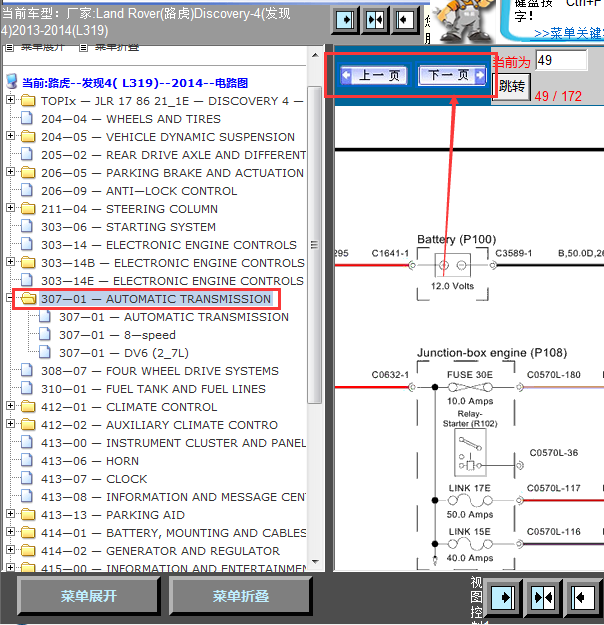604x625 pixels.
Task: Click bottom view-control left-arrow icon
Action: (x=583, y=597)
